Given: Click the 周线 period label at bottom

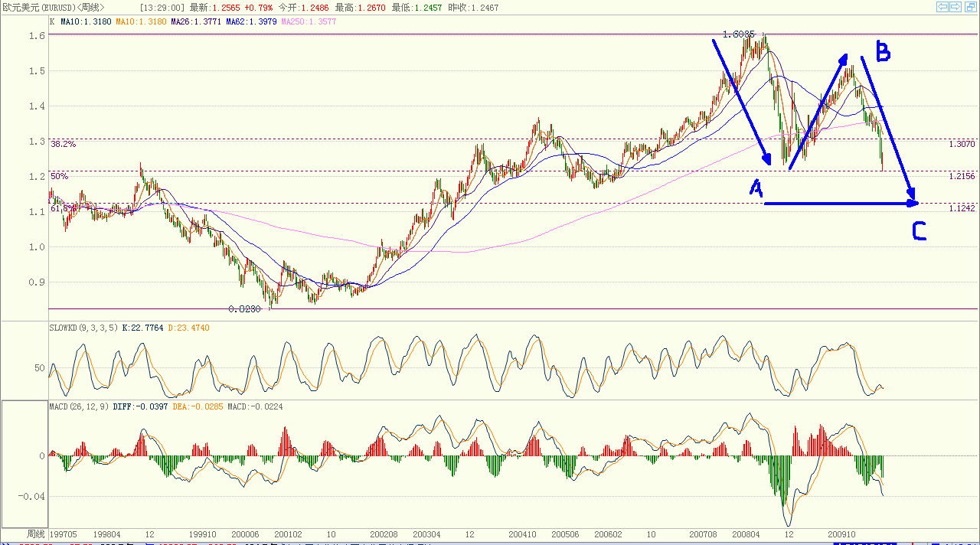Looking at the screenshot, I should coord(36,534).
